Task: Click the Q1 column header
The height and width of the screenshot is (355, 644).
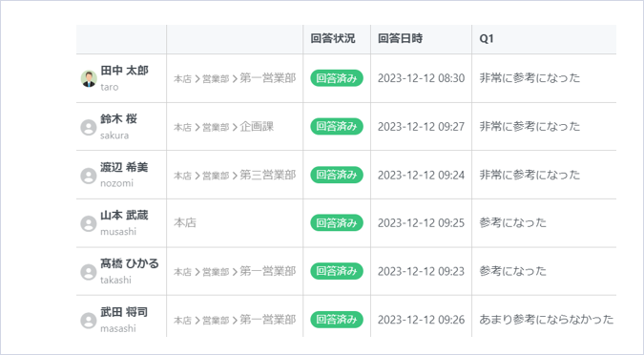Action: point(487,38)
